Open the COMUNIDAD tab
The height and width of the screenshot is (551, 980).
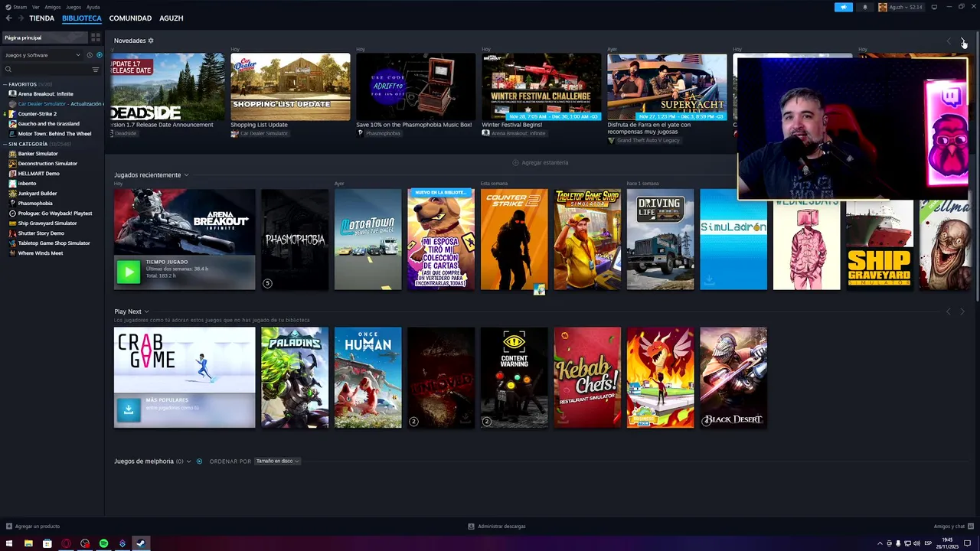[130, 18]
